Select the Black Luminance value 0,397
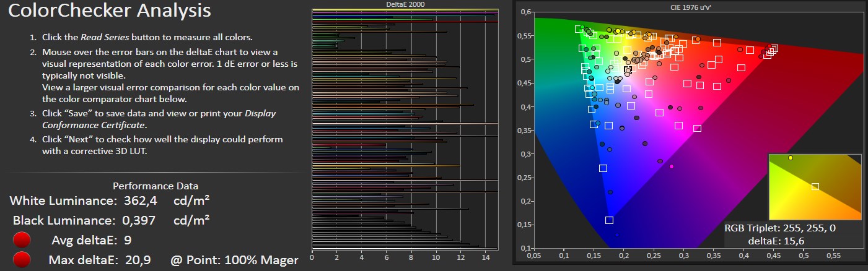The width and height of the screenshot is (868, 271). tap(137, 220)
